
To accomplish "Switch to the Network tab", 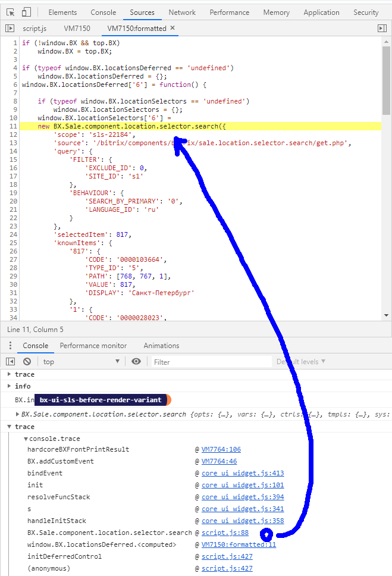I will [182, 12].
